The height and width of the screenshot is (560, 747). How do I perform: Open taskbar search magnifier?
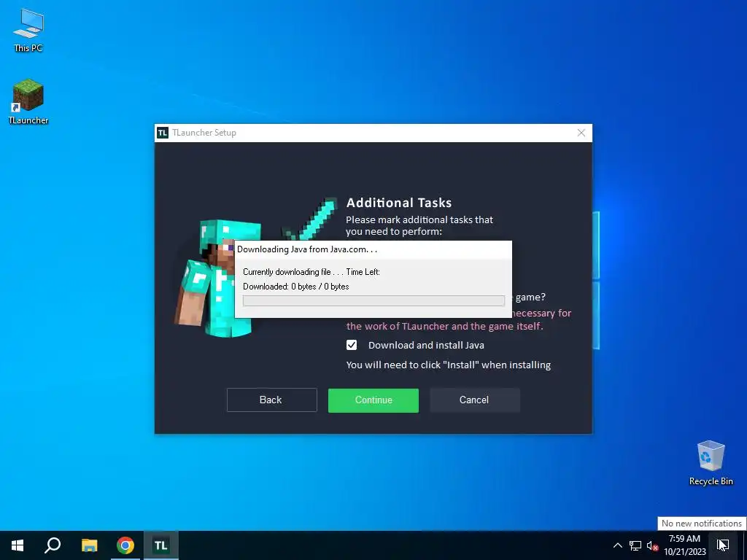(x=53, y=545)
